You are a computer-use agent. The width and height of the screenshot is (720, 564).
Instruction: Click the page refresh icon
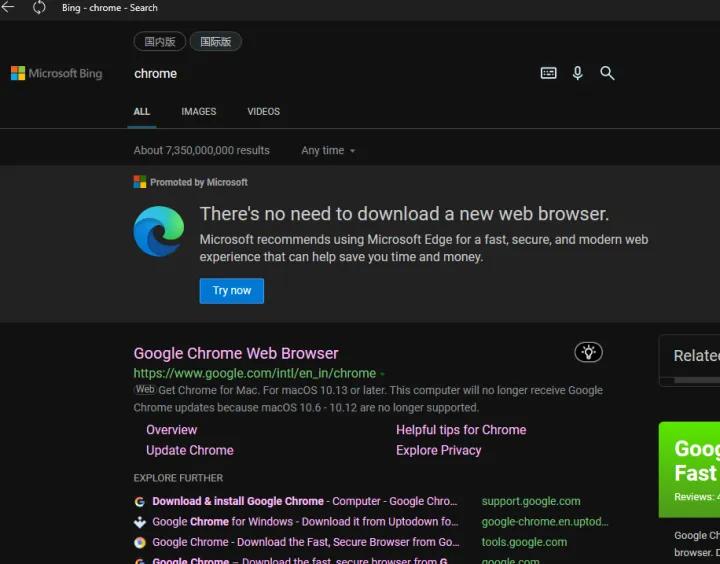click(x=39, y=7)
